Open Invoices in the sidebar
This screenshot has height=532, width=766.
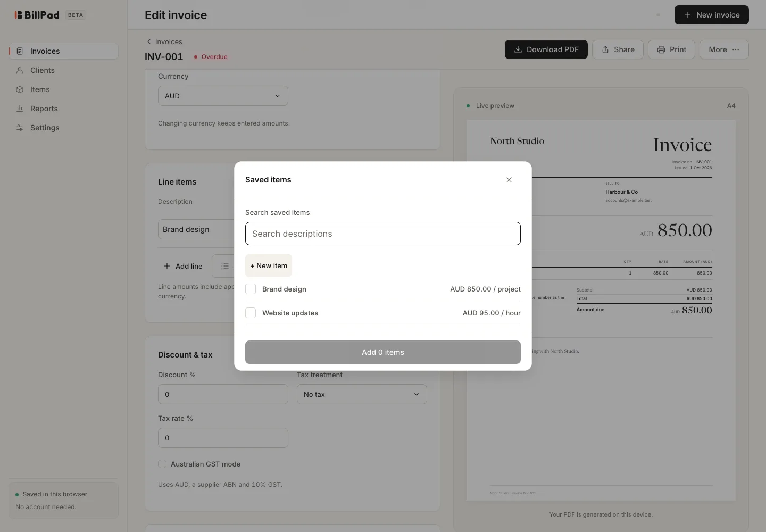pyautogui.click(x=63, y=51)
